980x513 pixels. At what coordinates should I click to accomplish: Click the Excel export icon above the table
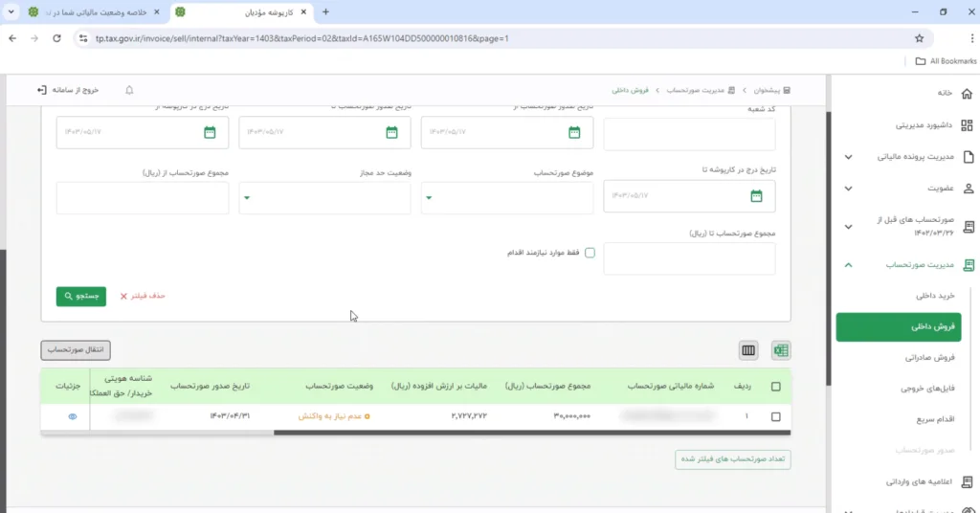click(781, 350)
